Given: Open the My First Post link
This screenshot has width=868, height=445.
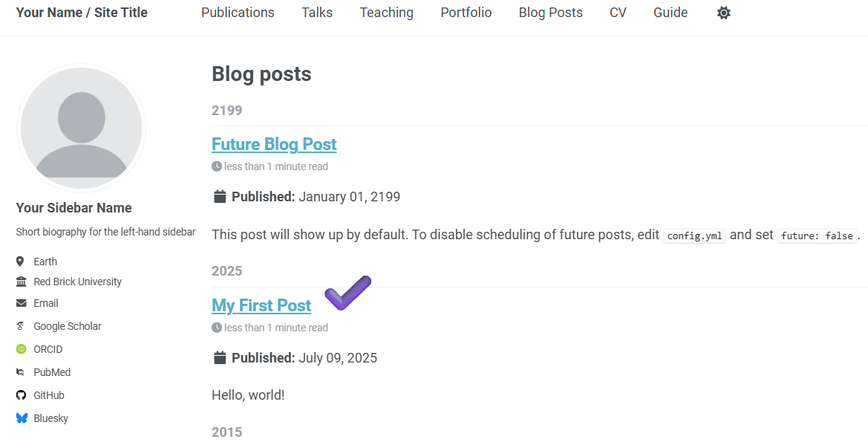Looking at the screenshot, I should [261, 305].
